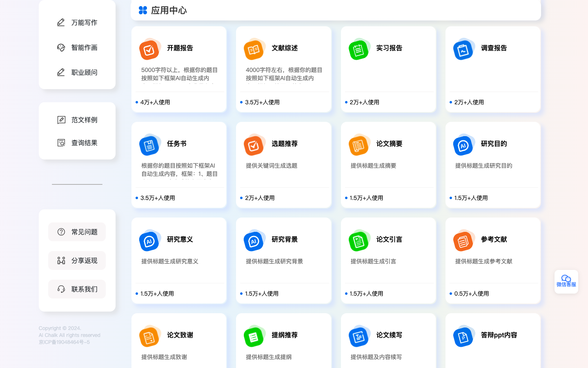The height and width of the screenshot is (368, 588).
Task: Click the icon beside 范文样例
Action: coord(61,120)
